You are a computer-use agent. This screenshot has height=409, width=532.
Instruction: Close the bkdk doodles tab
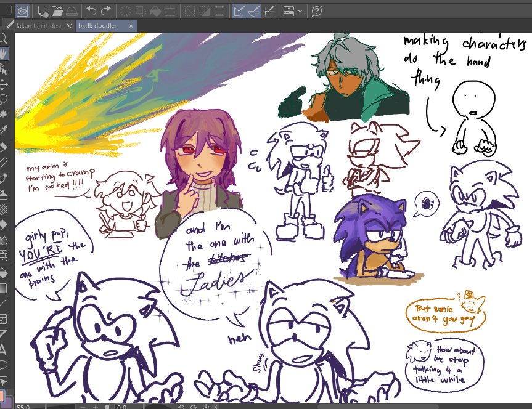131,26
